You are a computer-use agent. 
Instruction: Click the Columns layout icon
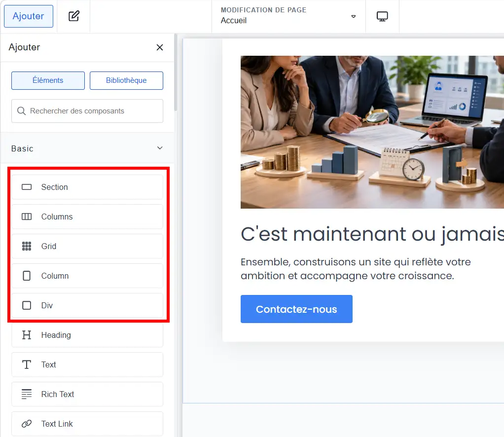coord(27,217)
